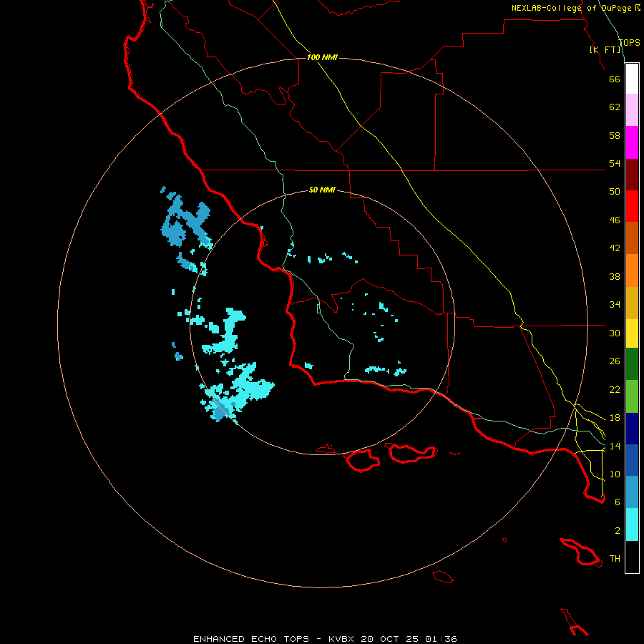Click the yellow legend color swatch
The height and width of the screenshot is (644, 644).
[632, 333]
